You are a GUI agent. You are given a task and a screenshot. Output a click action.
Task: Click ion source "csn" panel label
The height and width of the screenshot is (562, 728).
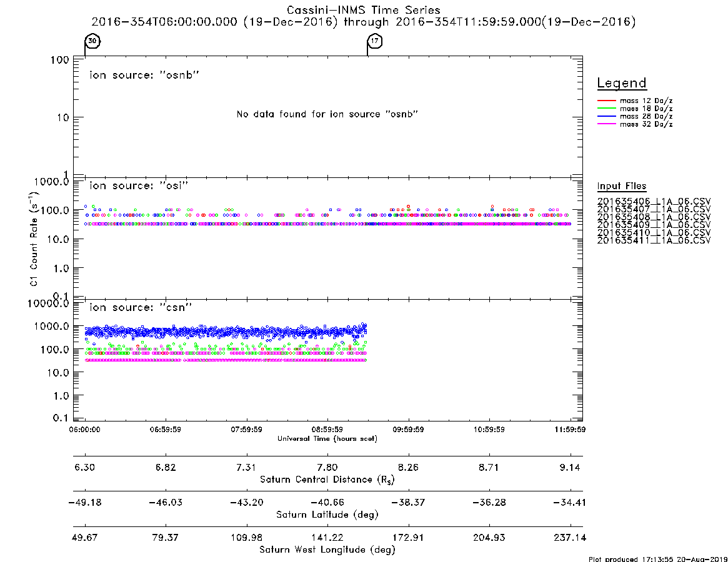click(x=141, y=307)
